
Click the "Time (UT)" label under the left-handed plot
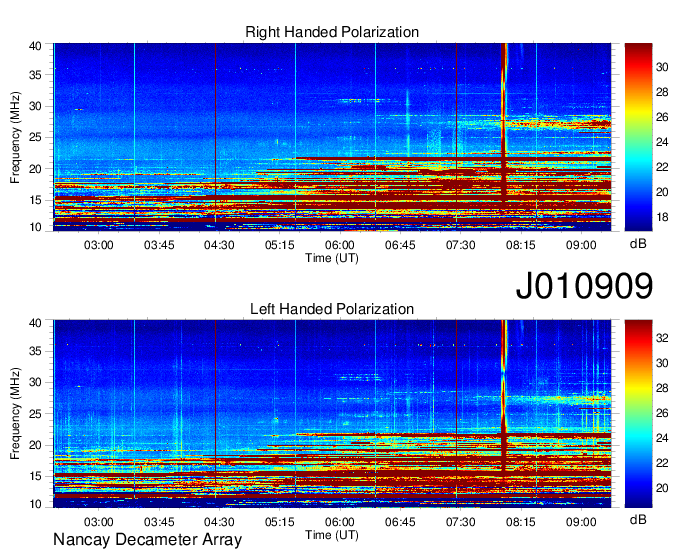pos(332,535)
